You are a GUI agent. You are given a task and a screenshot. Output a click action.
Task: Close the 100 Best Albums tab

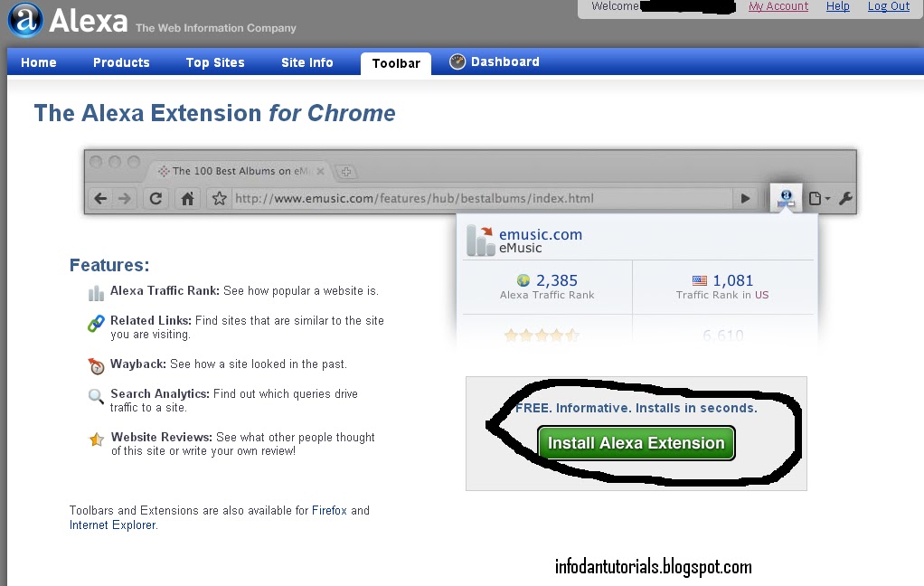(x=320, y=171)
